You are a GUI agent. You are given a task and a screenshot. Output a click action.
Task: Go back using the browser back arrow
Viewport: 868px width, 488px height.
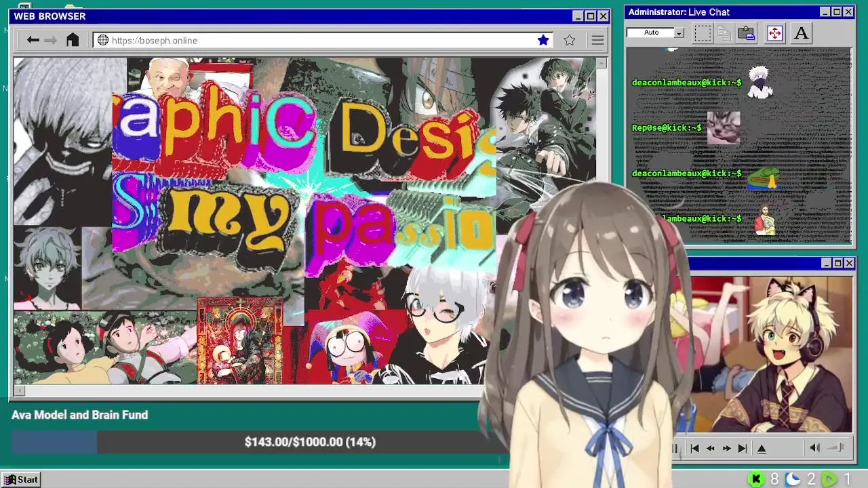(x=33, y=40)
